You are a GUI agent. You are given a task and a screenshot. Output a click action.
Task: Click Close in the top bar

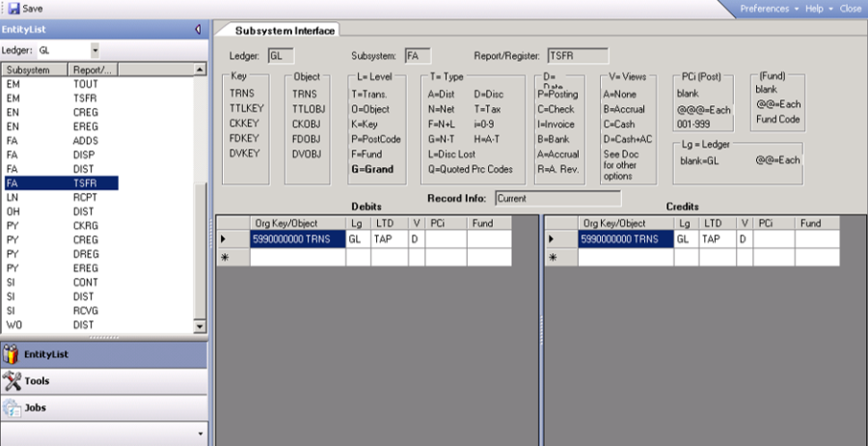pos(850,8)
